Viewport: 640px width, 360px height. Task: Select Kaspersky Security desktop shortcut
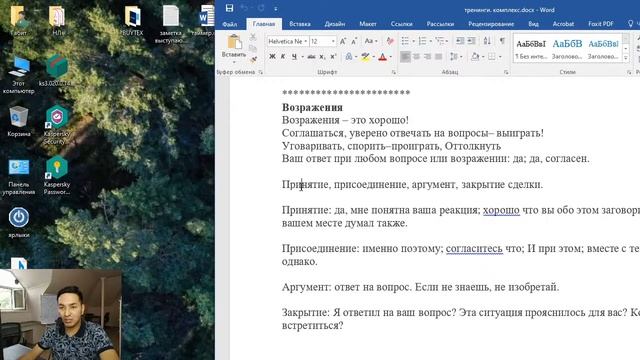57,125
